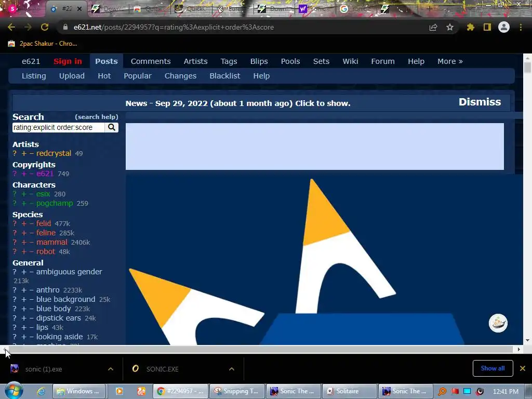Launch Internet Explorer from the taskbar
This screenshot has height=399, width=532.
[42, 391]
